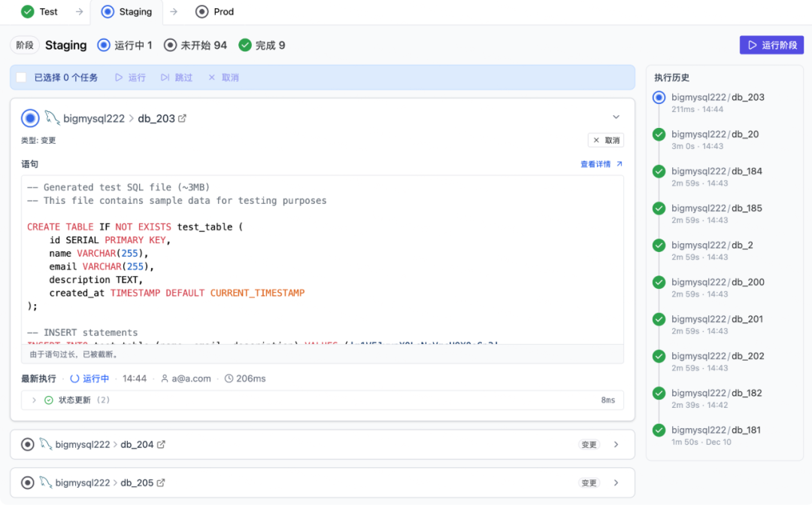Screen dimensions: 812x508
Task: Click the MySQL icon beside db_203
Action: click(52, 118)
